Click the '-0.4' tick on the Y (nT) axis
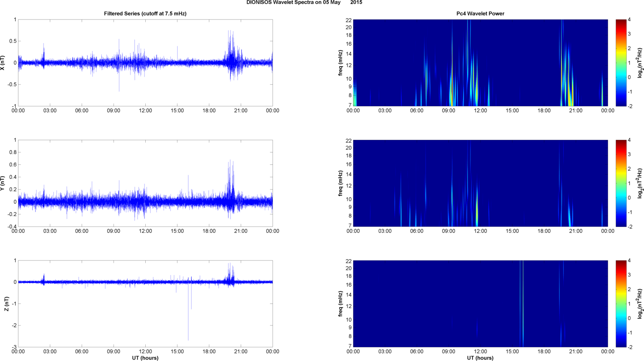The width and height of the screenshot is (644, 361). (x=12, y=227)
